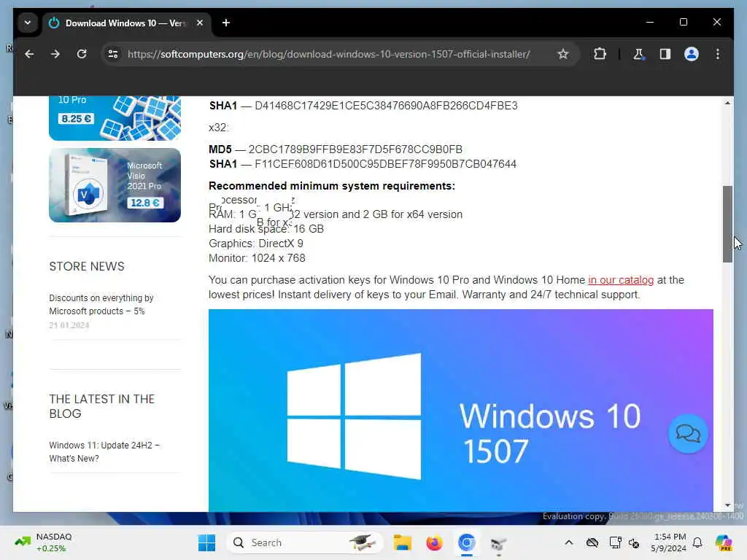Open the 'in our catalog' link
747x560 pixels.
[621, 280]
